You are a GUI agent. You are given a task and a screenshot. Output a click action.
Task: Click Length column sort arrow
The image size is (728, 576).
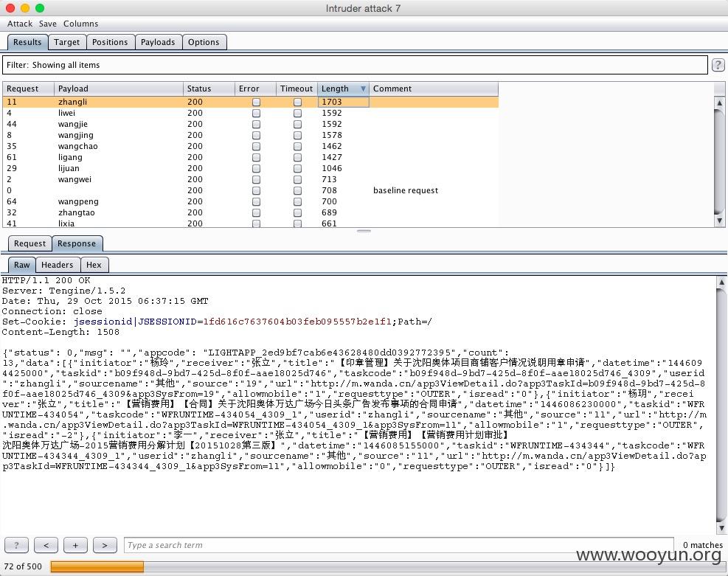click(363, 89)
